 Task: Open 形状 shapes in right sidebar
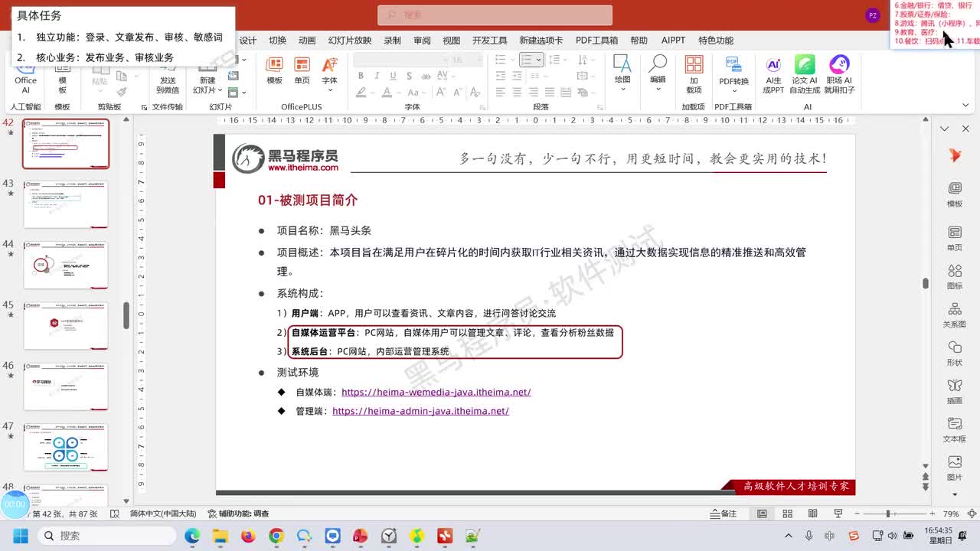[x=955, y=353]
